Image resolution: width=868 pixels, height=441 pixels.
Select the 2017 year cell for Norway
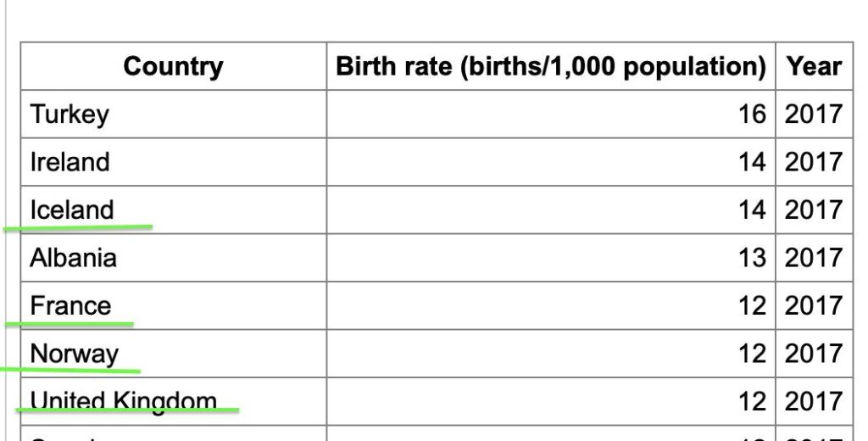[x=815, y=354]
